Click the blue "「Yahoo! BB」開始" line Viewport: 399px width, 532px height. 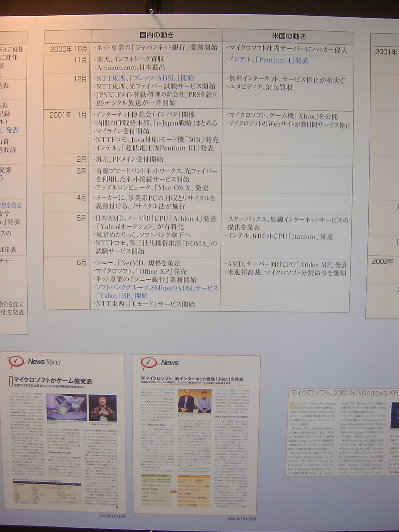click(122, 296)
